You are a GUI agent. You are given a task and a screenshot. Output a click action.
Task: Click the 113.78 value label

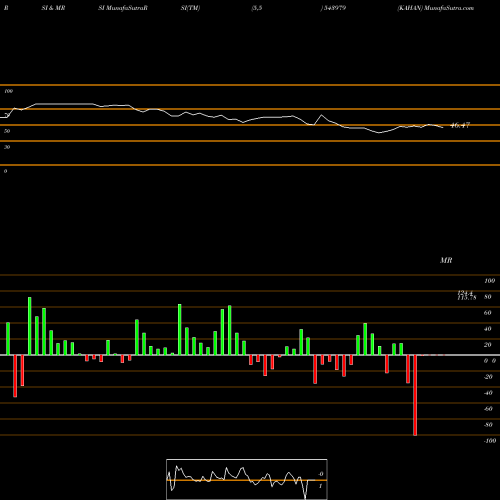click(467, 298)
